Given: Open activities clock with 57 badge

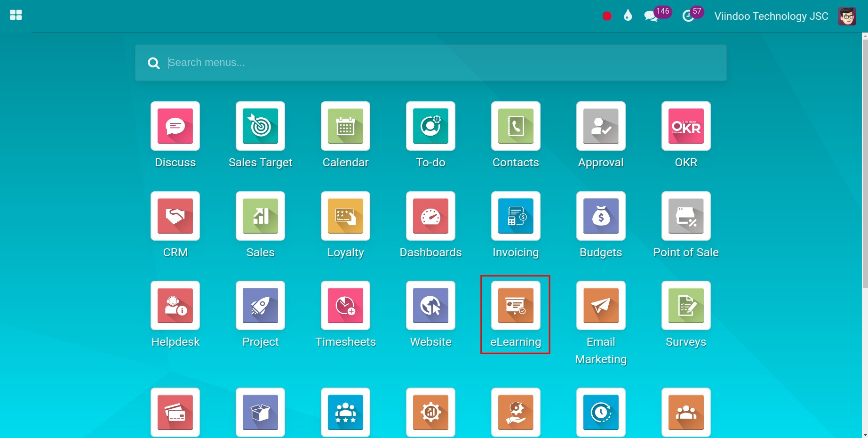Looking at the screenshot, I should tap(693, 15).
